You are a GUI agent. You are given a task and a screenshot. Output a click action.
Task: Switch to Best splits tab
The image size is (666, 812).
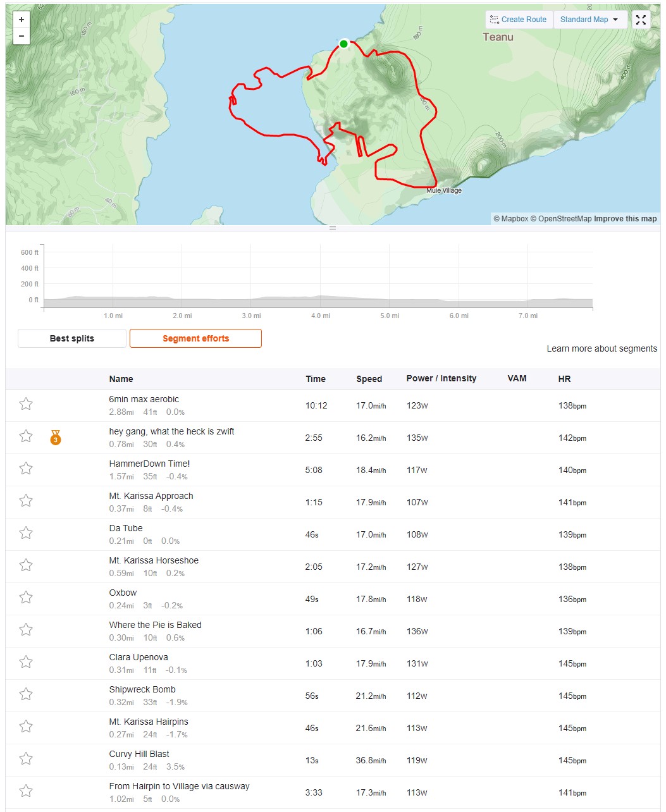72,338
